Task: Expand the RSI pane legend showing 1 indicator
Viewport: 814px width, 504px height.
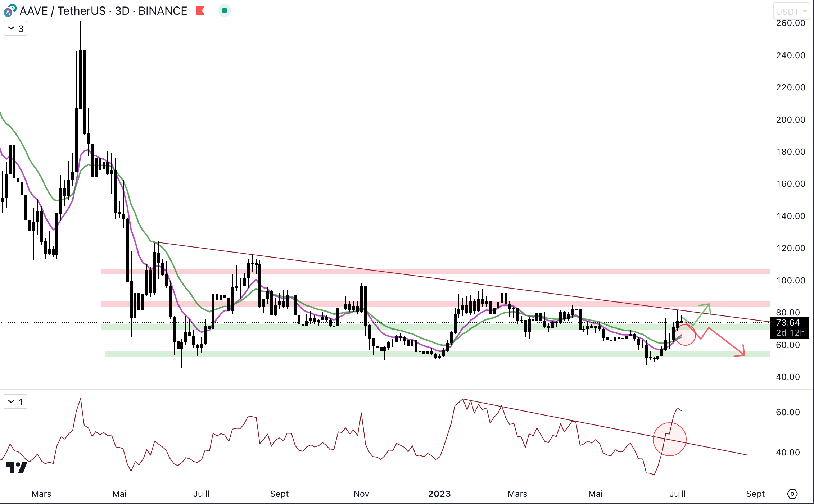Action: point(15,402)
